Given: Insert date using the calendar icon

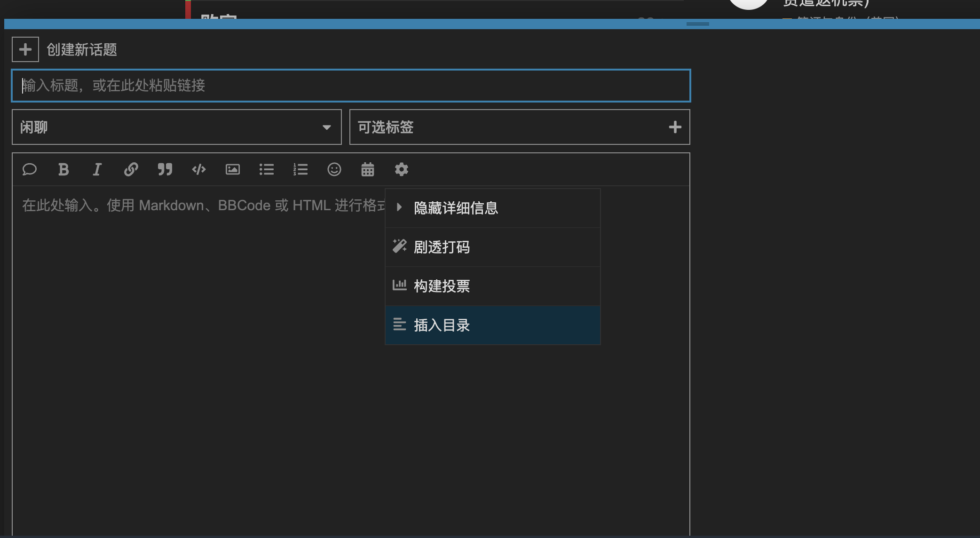Looking at the screenshot, I should coord(368,169).
